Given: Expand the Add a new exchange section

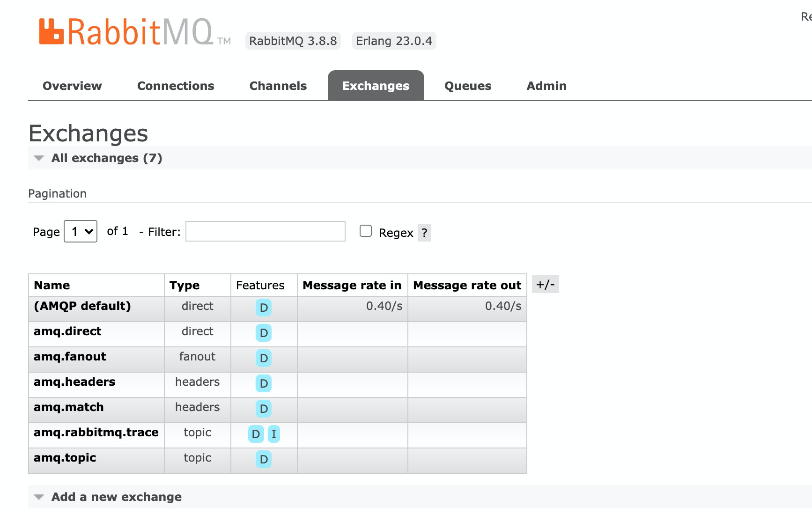Looking at the screenshot, I should click(39, 497).
